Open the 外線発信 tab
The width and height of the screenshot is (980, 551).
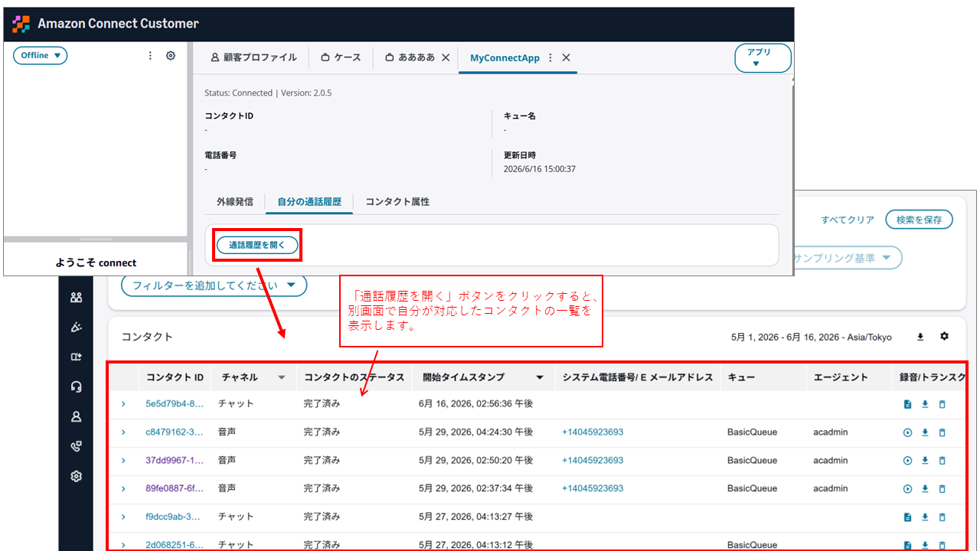[235, 202]
